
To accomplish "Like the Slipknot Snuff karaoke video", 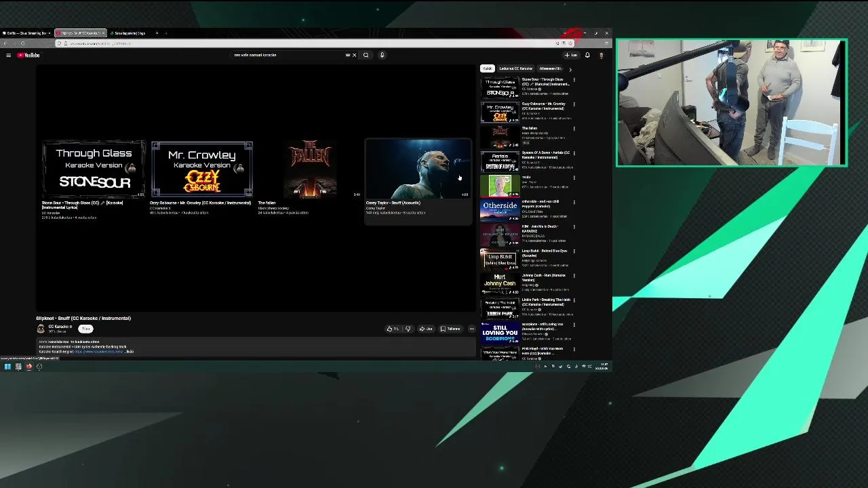I will [392, 329].
